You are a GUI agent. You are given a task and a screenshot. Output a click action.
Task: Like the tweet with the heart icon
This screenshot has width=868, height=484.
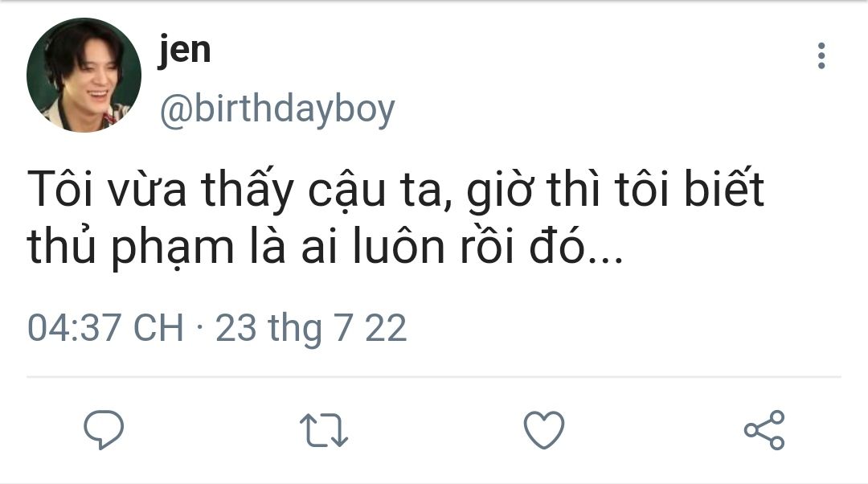pos(544,429)
